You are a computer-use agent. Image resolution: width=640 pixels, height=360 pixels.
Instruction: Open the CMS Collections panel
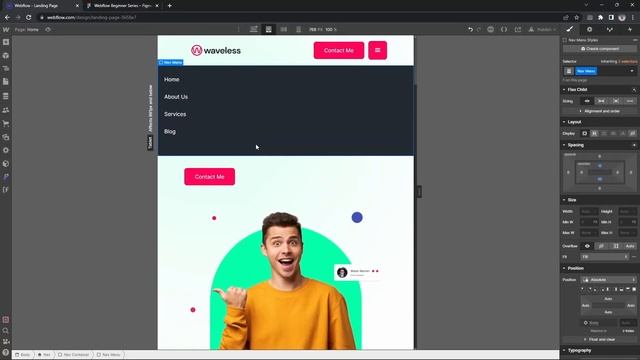tap(6, 96)
